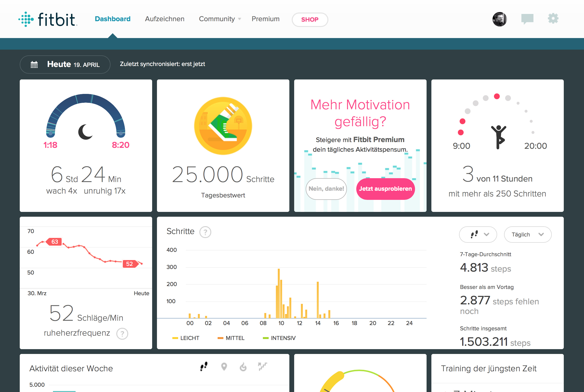Image resolution: width=584 pixels, height=392 pixels.
Task: Dismiss promo with Nein, danke! button
Action: [326, 189]
